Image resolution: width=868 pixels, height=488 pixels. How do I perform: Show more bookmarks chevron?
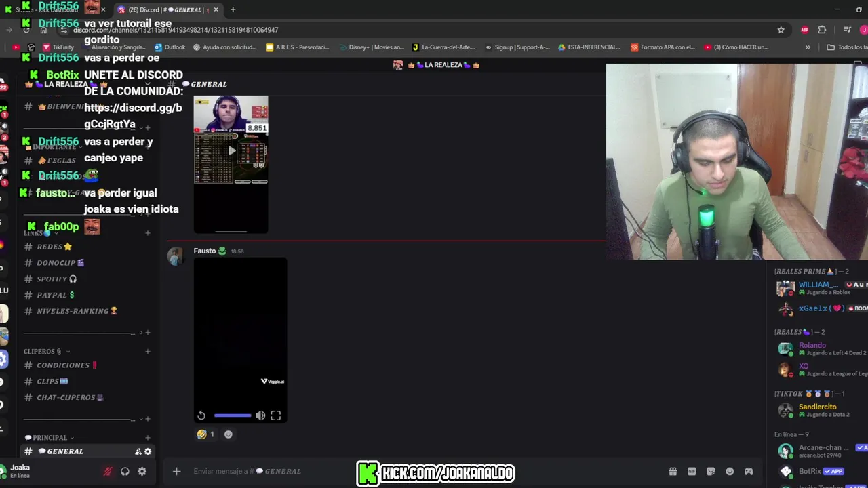pos(808,47)
